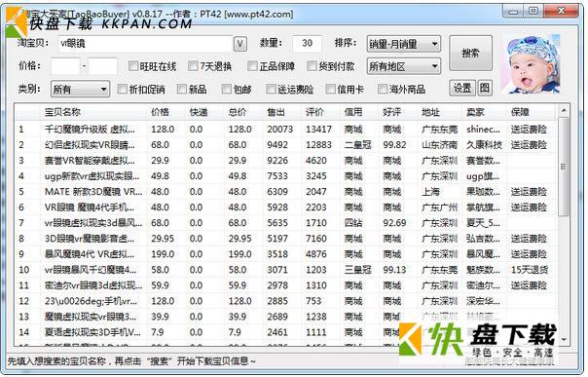Select row 千幻魔镜升级版 虚拟...
This screenshot has height=377, width=588.
(x=285, y=130)
